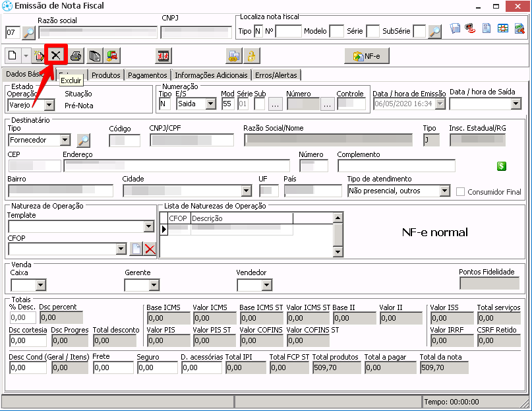The height and width of the screenshot is (411, 532).
Task: Click the rightmost green chart icon at top
Action: [x=519, y=28]
